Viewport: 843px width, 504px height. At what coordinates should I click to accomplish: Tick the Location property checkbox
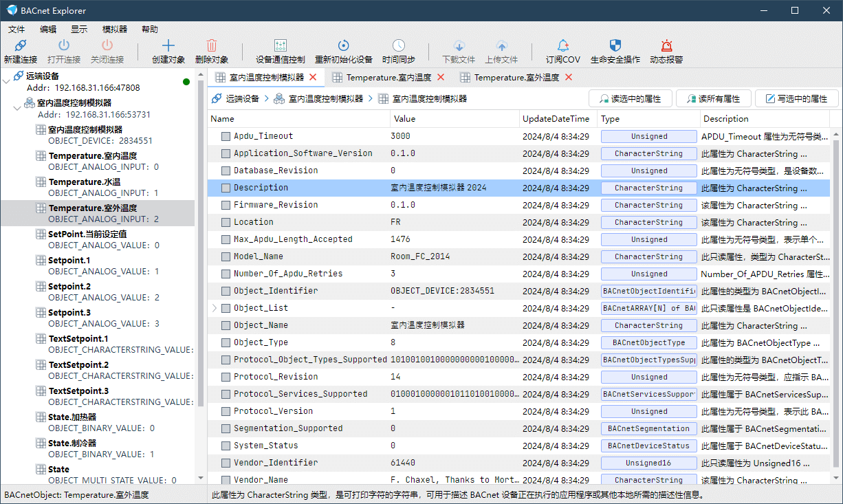point(226,222)
